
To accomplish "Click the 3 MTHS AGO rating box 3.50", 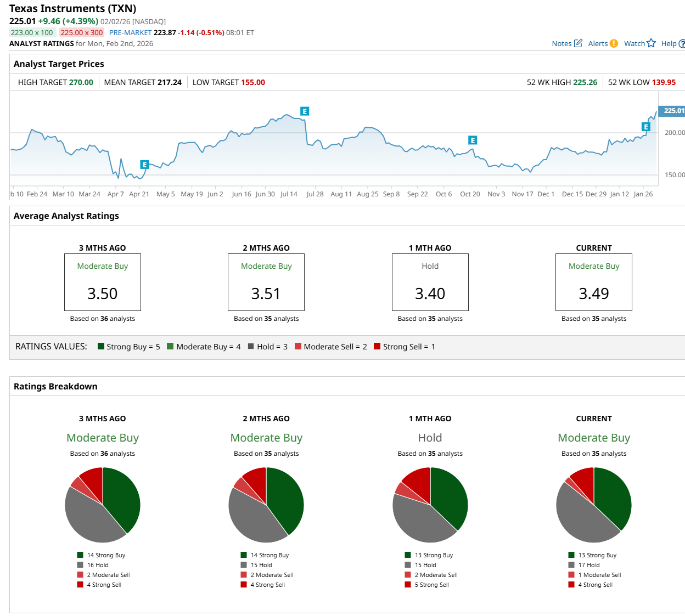I will pyautogui.click(x=103, y=282).
